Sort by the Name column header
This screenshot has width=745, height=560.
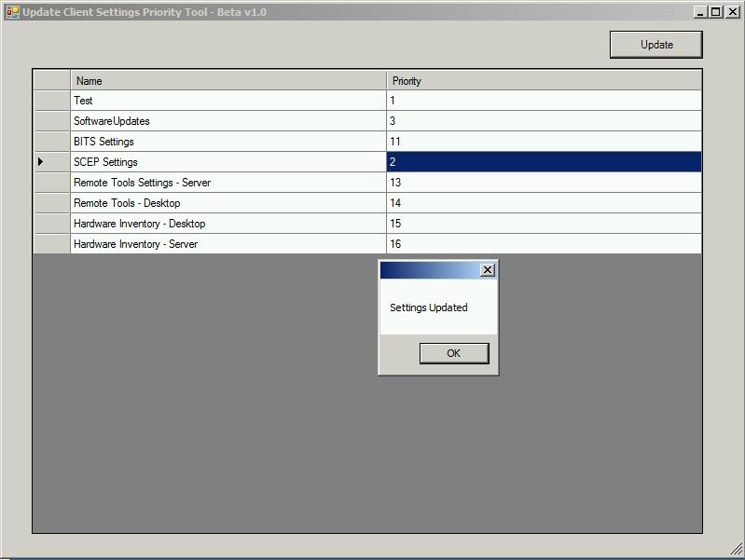click(228, 81)
